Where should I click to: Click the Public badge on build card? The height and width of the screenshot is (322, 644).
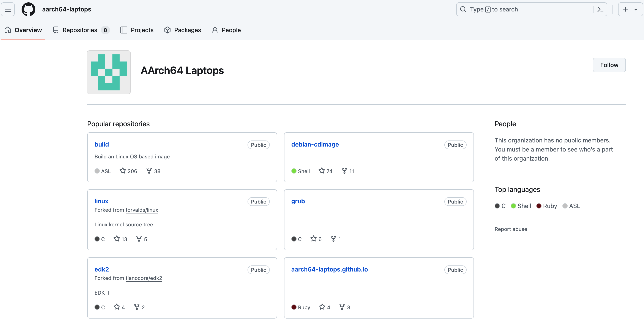[258, 145]
